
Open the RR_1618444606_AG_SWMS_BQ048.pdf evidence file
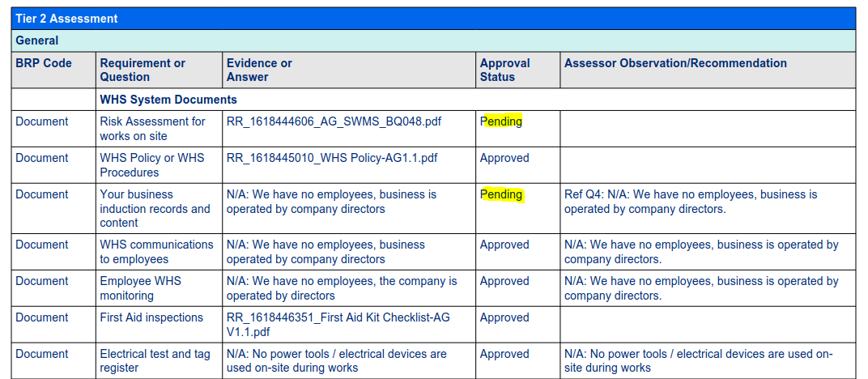(x=334, y=121)
